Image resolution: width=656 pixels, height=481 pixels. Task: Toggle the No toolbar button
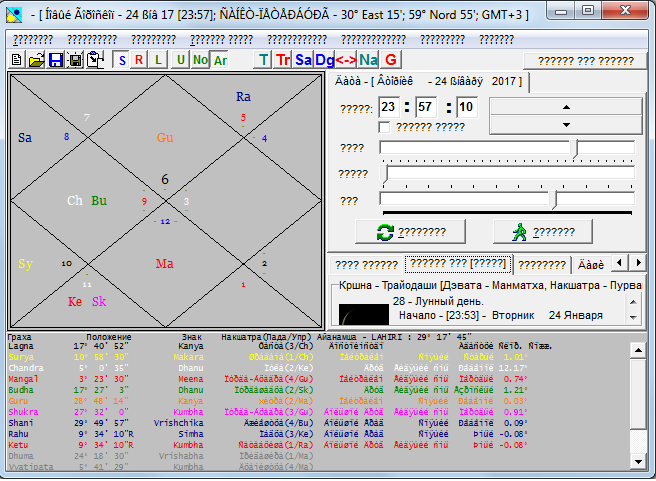[200, 60]
